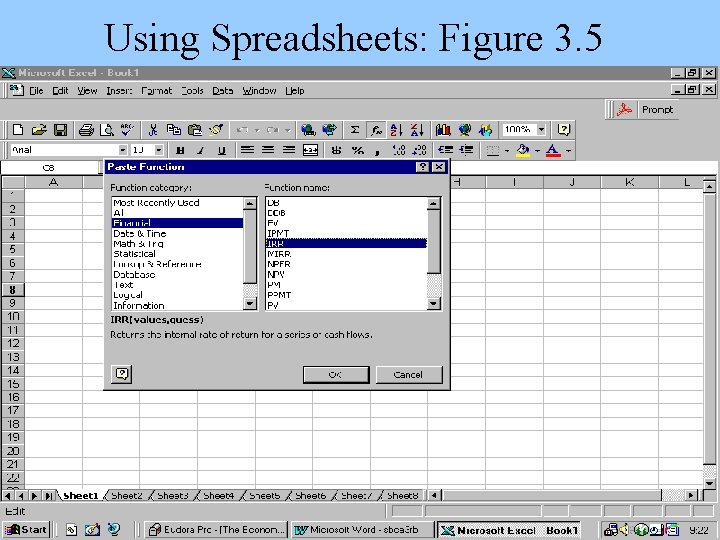
Task: Sort ascending with A-Z icon
Action: point(396,130)
